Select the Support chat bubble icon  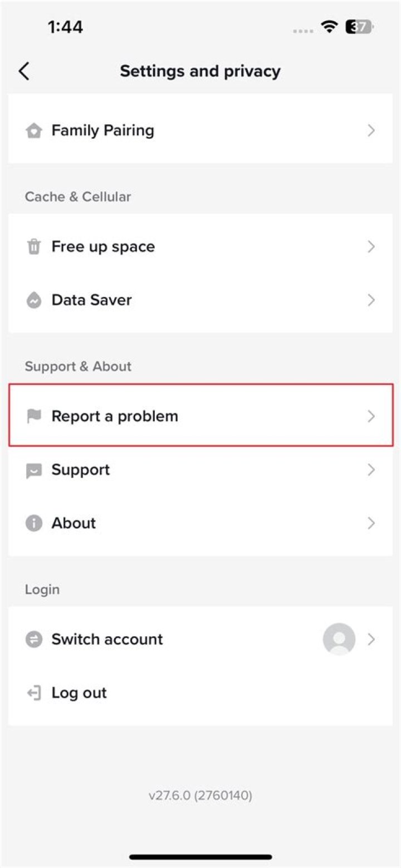35,470
